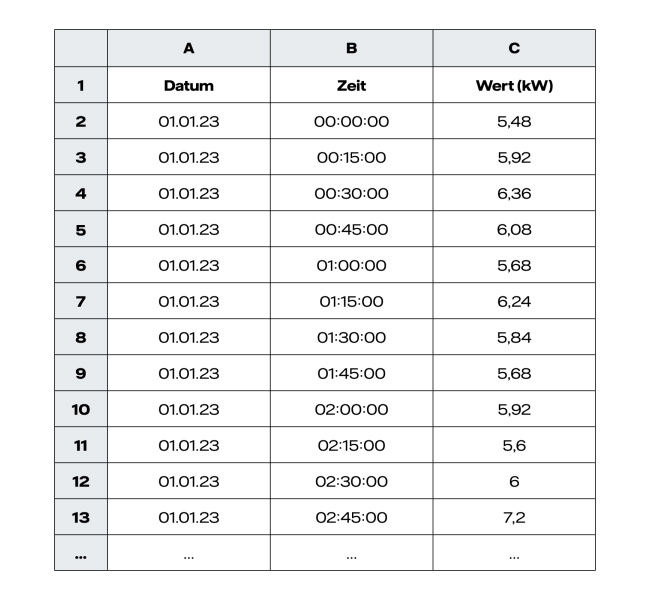Select the Datum header cell
Viewport: 650px width, 600px height.
click(188, 85)
